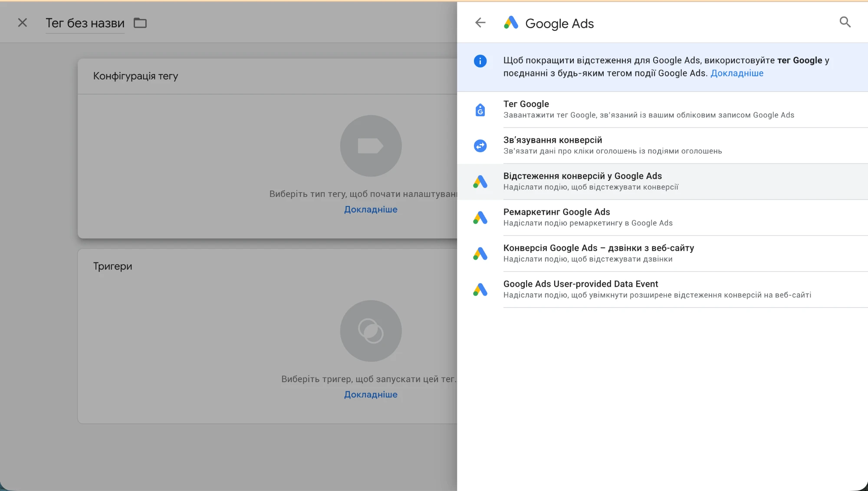Open Докладніше link in the info banner
Viewport: 868px width, 491px height.
pos(737,73)
